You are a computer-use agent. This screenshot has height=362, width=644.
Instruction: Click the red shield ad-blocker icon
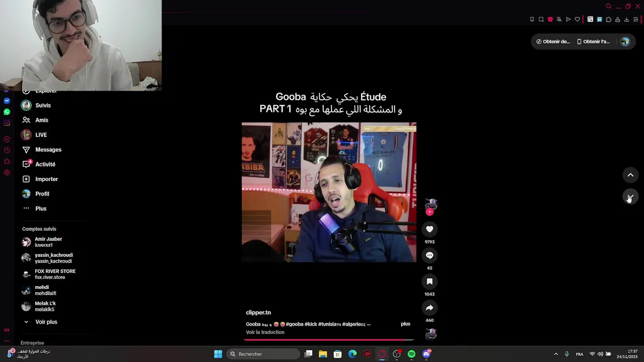click(x=550, y=20)
